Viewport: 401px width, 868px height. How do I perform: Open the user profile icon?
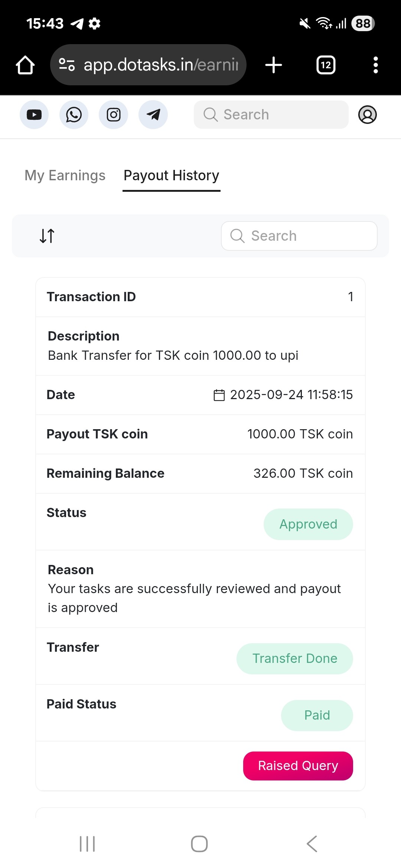(x=367, y=115)
